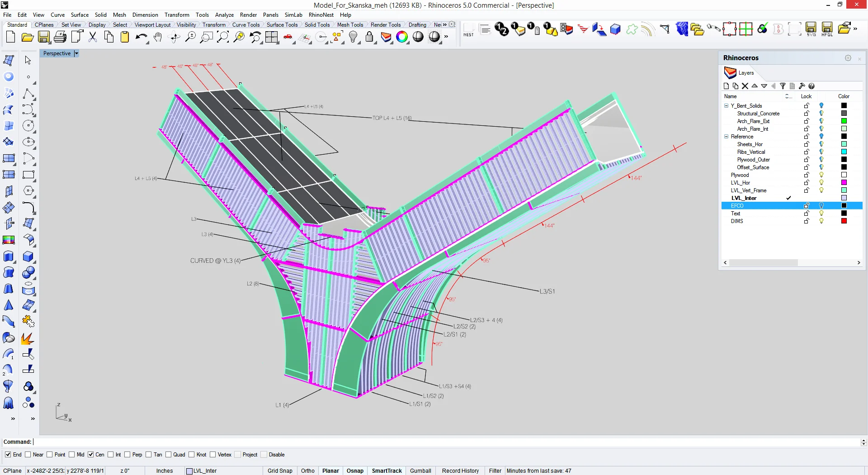The width and height of the screenshot is (868, 475).
Task: Enable the Mid osnap checkbox
Action: [x=72, y=455]
